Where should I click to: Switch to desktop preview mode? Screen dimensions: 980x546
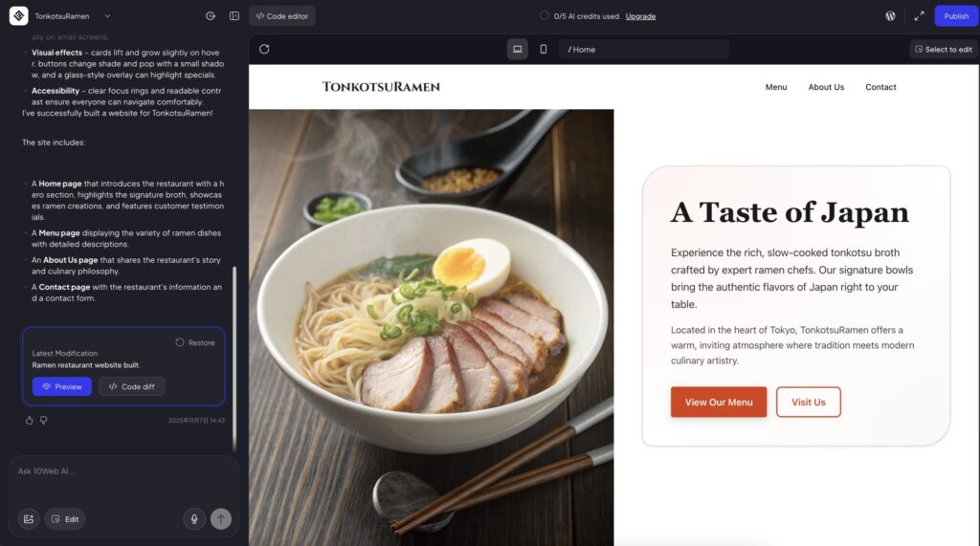(518, 50)
